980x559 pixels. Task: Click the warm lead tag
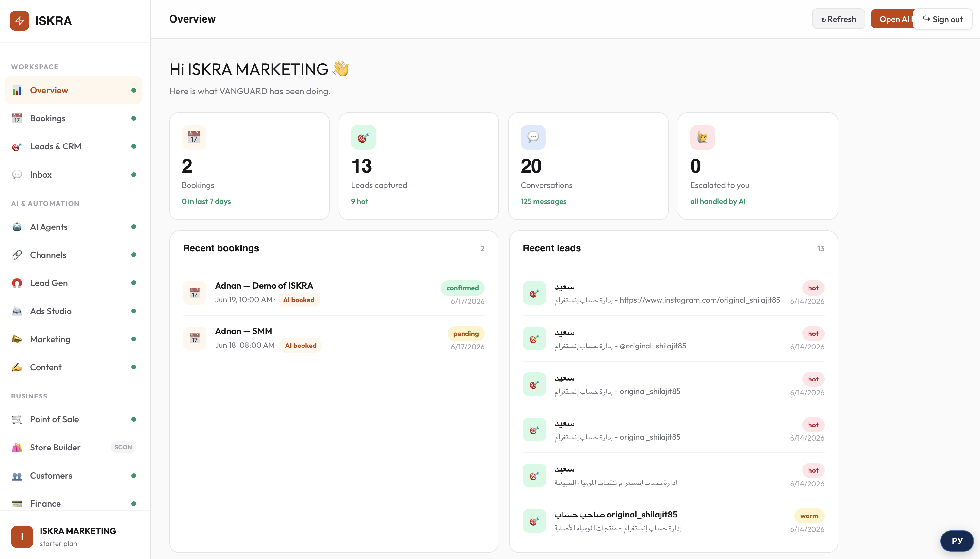(x=809, y=516)
